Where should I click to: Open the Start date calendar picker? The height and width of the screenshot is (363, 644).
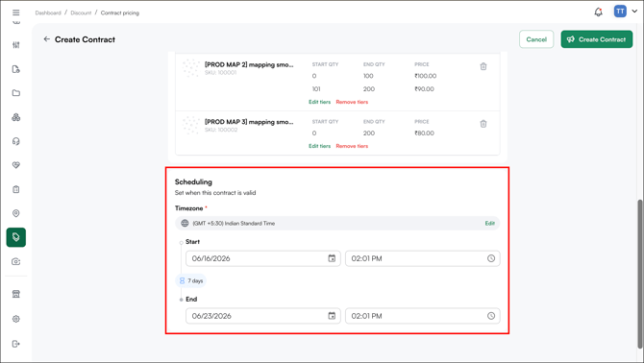tap(332, 258)
